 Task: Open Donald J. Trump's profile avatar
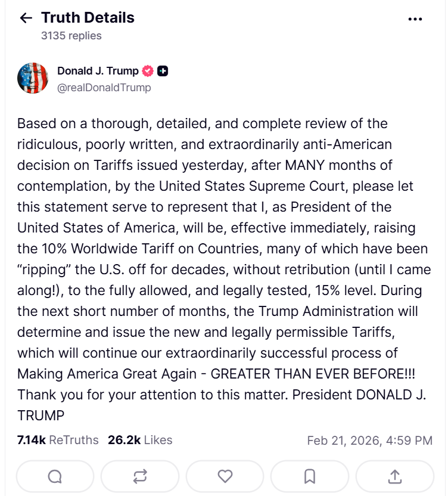click(33, 78)
